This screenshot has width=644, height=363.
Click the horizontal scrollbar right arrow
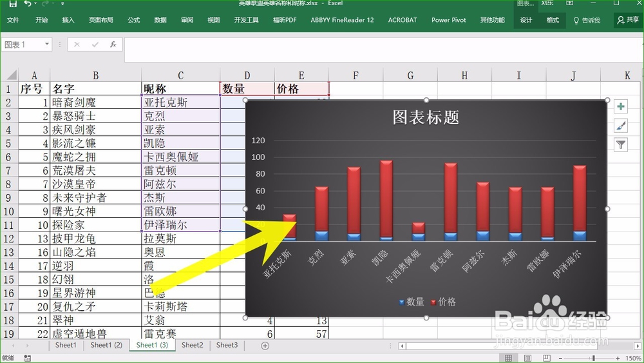(x=637, y=346)
